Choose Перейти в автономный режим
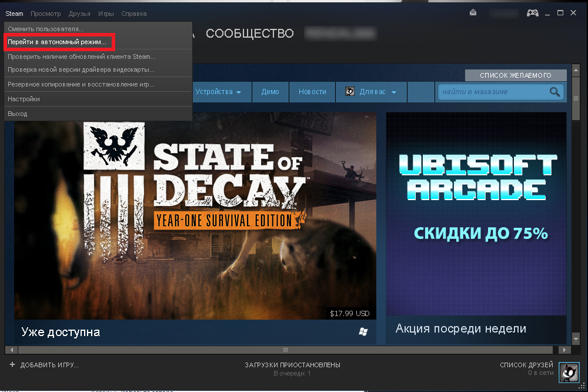 click(x=98, y=42)
